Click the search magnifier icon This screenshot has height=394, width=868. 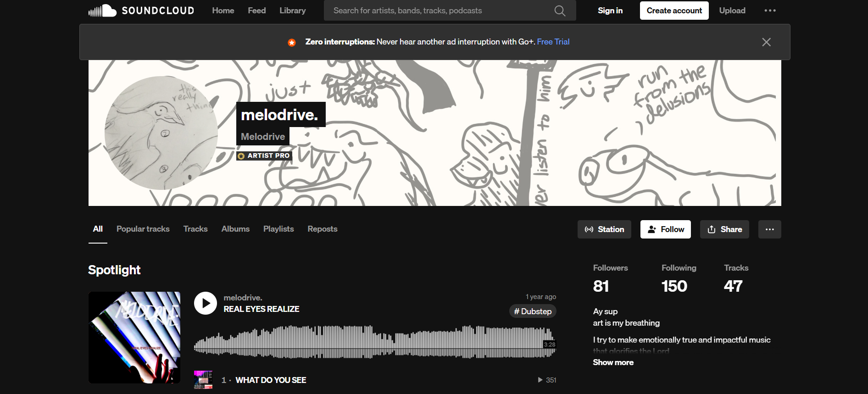coord(560,11)
